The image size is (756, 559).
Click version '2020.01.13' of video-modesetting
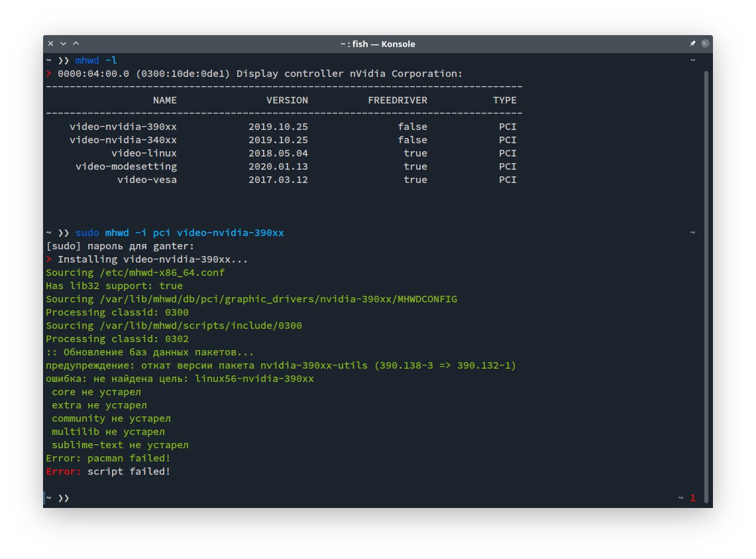coord(278,166)
